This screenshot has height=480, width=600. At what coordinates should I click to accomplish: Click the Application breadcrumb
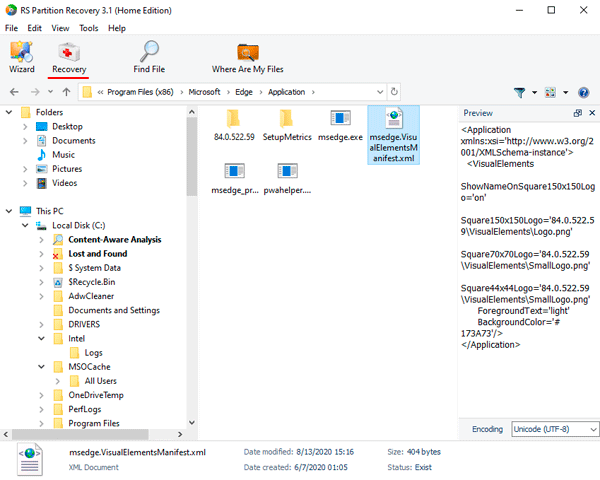coord(286,92)
